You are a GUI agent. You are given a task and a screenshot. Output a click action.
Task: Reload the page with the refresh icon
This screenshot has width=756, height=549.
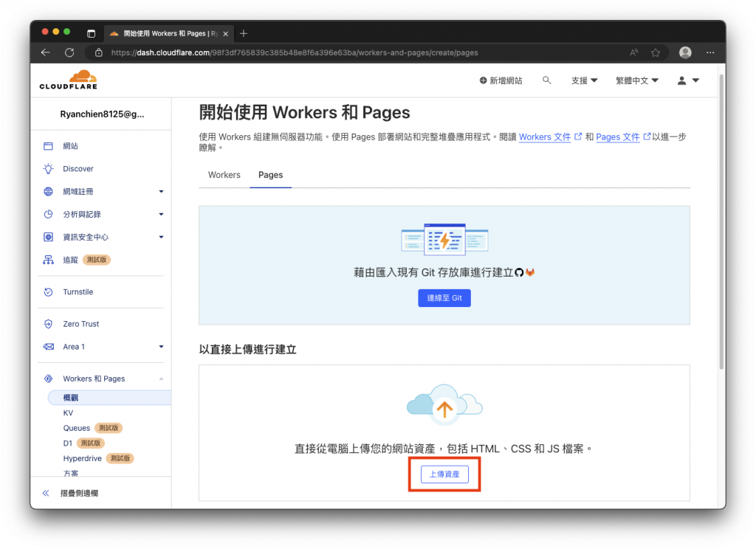click(69, 52)
